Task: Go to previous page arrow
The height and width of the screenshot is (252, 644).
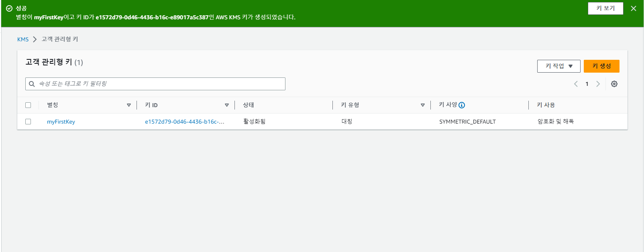Action: pos(576,84)
